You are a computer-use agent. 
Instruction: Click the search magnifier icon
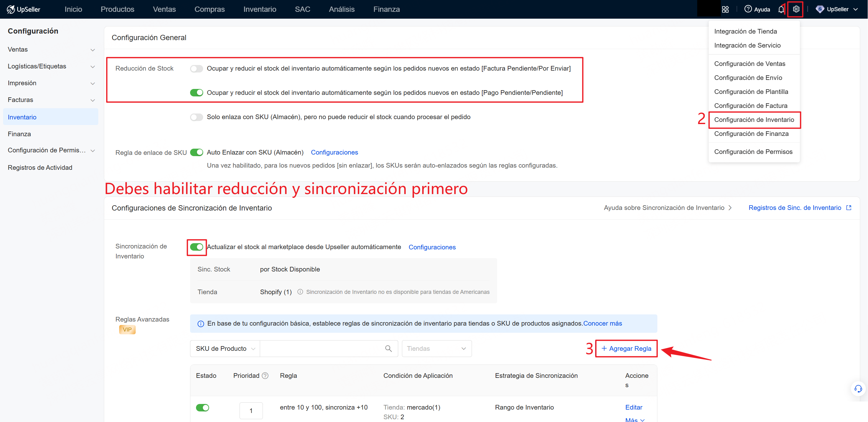click(x=388, y=348)
